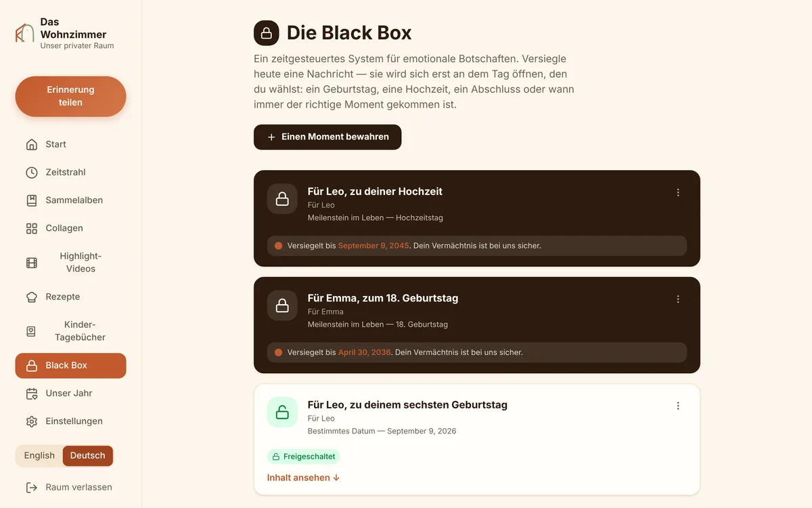Screen dimensions: 812x508
Task: Click the Raum verlassen exit icon
Action: 32,488
